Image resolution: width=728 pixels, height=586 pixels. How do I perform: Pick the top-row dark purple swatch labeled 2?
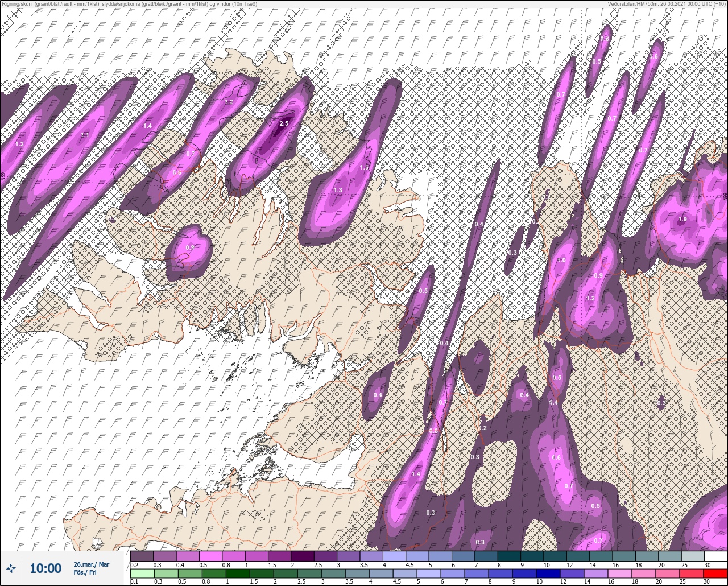click(x=302, y=556)
